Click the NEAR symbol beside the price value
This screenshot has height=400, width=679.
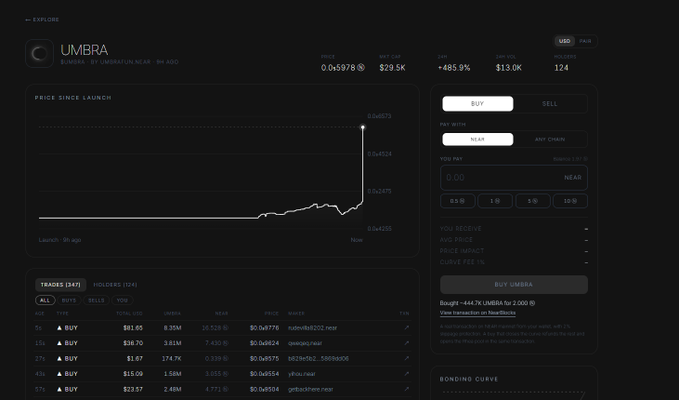point(361,68)
